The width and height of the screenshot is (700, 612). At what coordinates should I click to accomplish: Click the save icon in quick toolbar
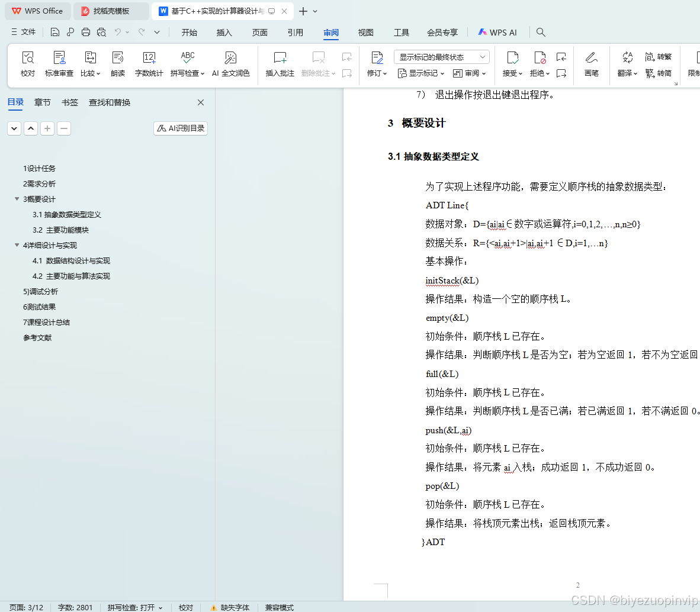tap(55, 32)
